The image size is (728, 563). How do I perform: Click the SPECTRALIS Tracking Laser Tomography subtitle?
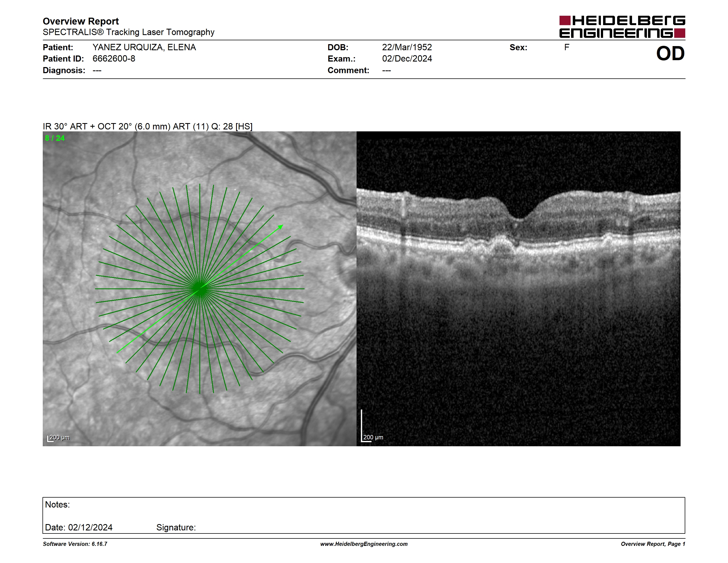coord(128,32)
